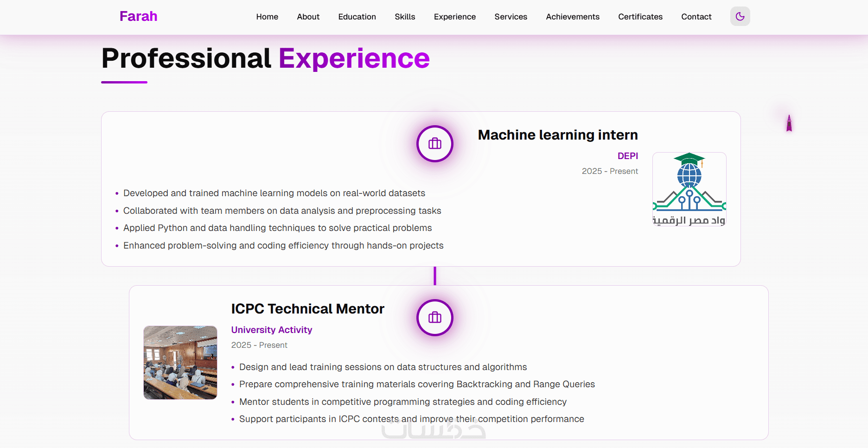Toggle dark mode with moon icon
Image resolution: width=868 pixels, height=448 pixels.
click(x=740, y=17)
